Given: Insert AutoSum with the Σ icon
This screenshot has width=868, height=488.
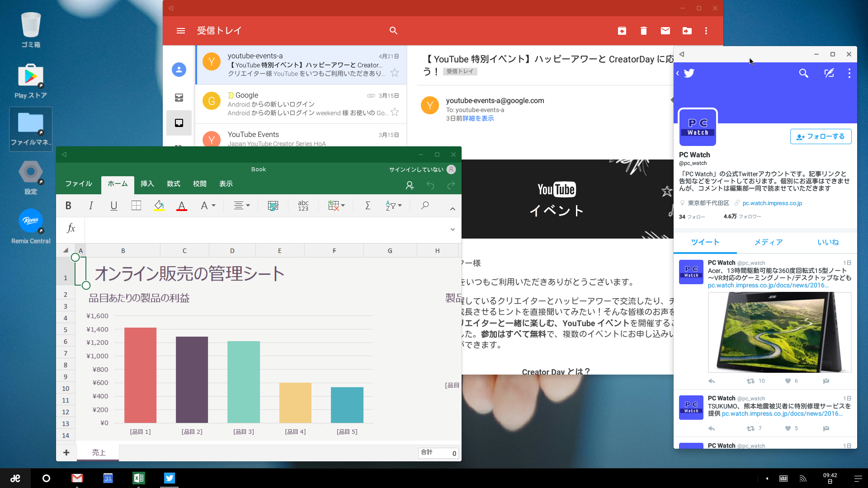Looking at the screenshot, I should (367, 206).
